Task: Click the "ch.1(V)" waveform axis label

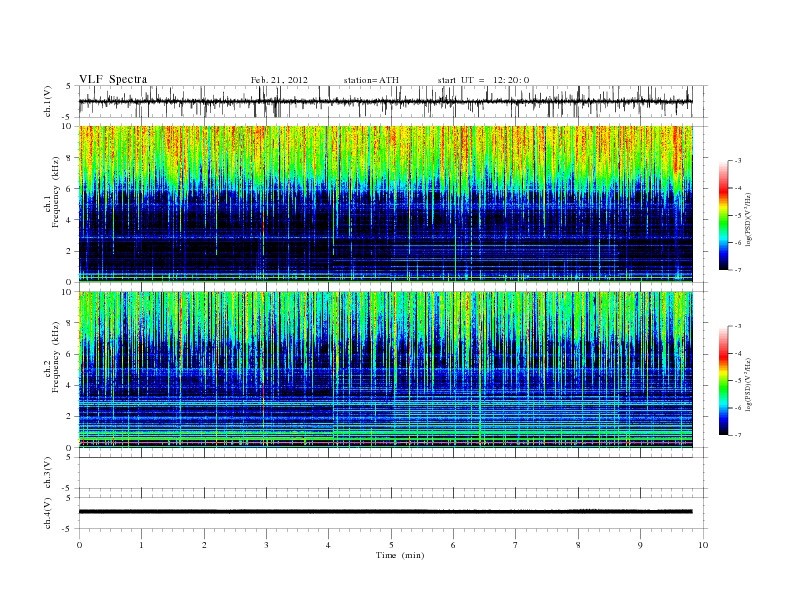Action: click(47, 101)
